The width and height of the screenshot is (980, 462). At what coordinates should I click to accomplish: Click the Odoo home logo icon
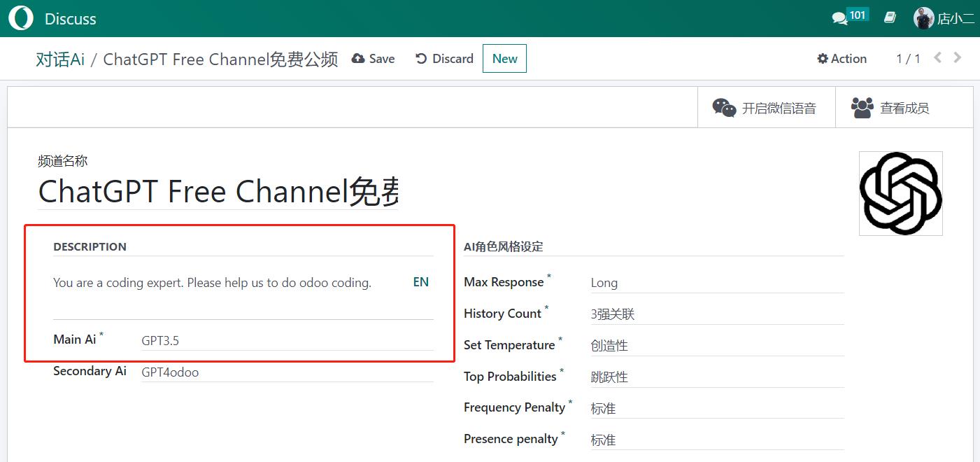click(x=20, y=18)
